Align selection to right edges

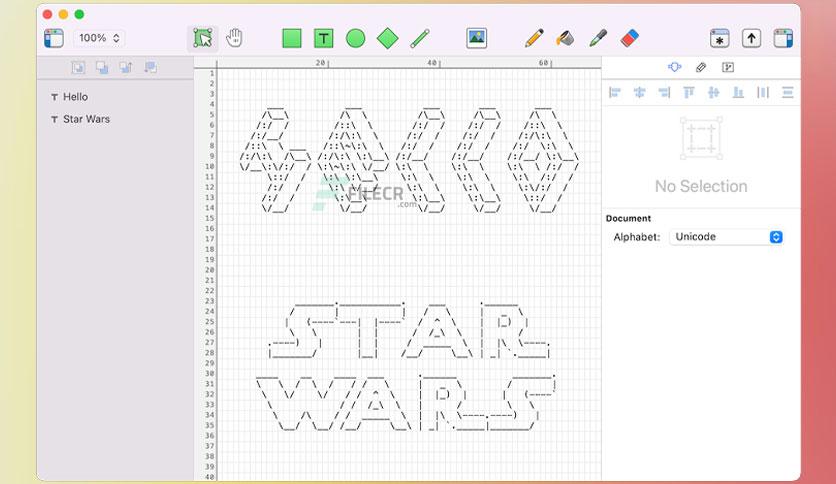click(x=664, y=93)
